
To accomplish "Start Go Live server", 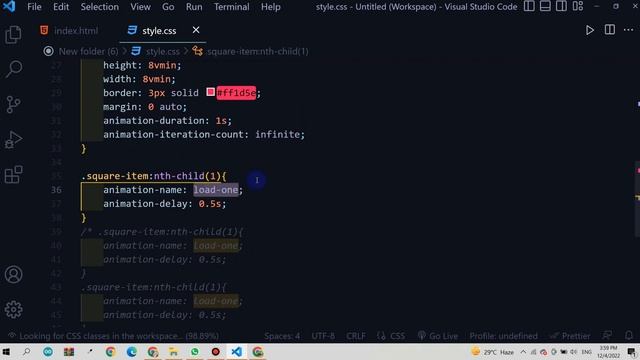I will coord(438,336).
